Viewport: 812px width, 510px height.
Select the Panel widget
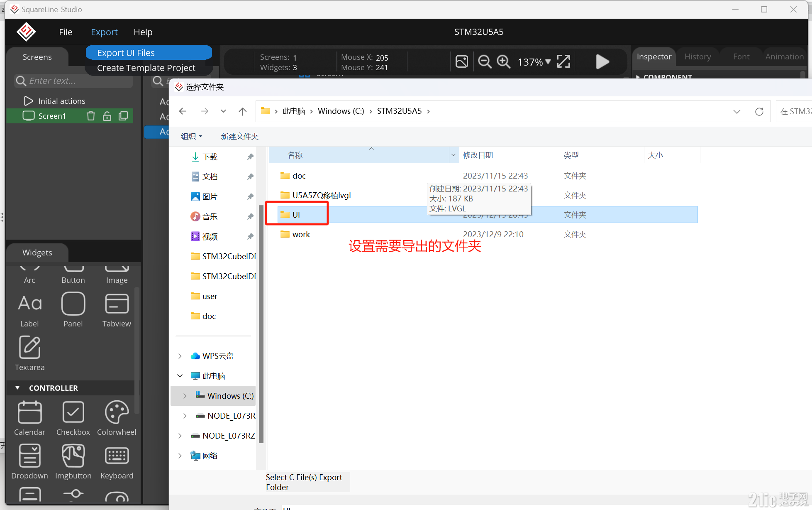click(x=73, y=309)
